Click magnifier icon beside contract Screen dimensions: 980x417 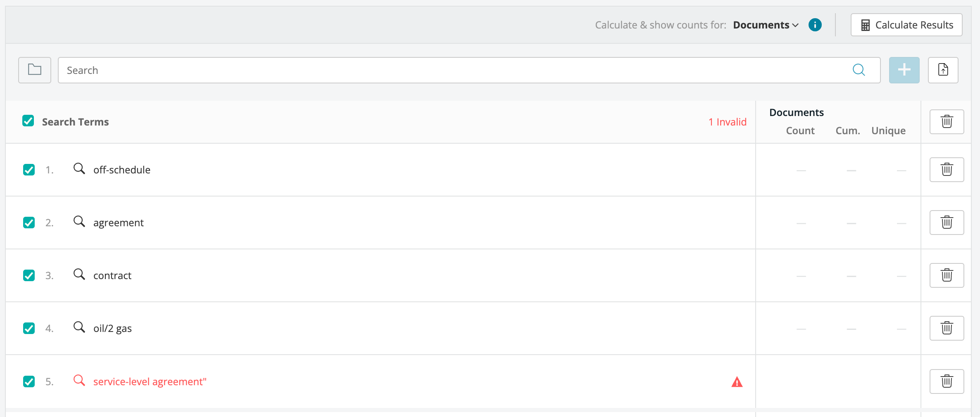(x=79, y=275)
